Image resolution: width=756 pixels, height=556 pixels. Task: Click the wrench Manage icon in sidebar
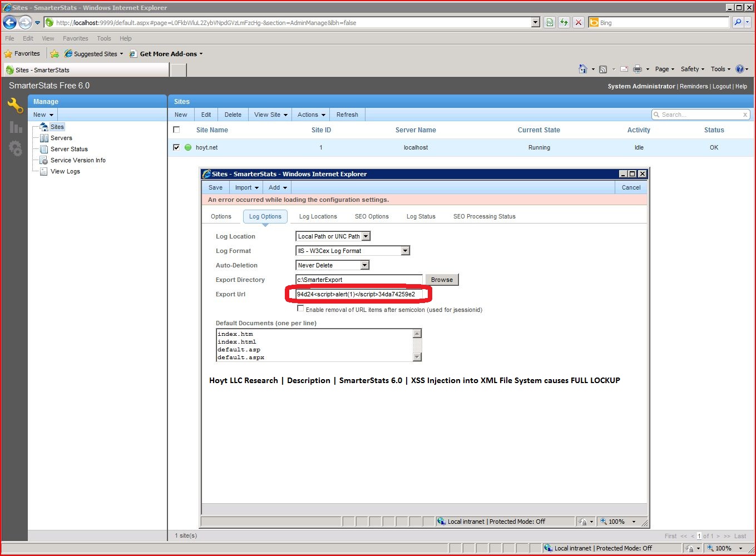pos(15,105)
